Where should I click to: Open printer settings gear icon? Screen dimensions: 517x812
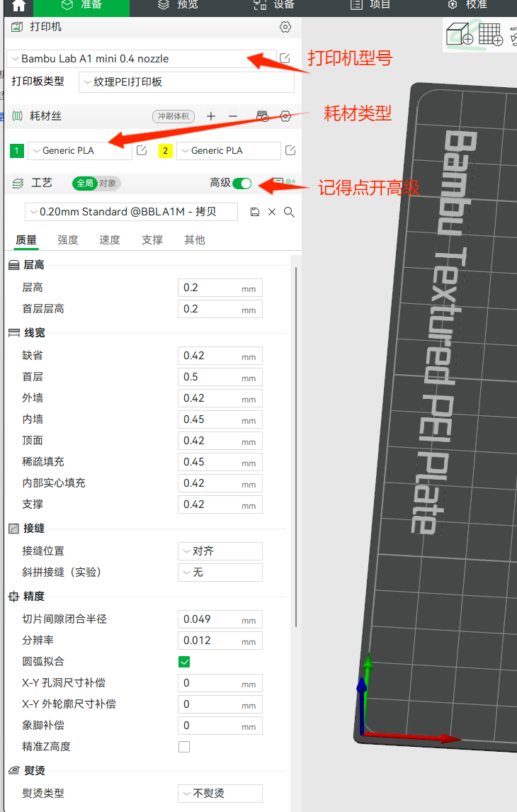(x=285, y=27)
